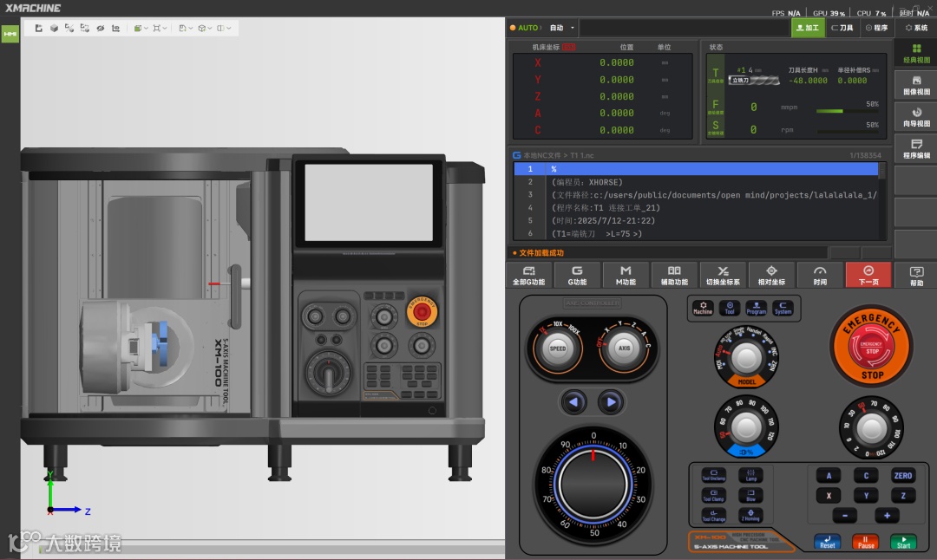The image size is (937, 560).
Task: Switch to the 系统 system tab
Action: pos(916,28)
